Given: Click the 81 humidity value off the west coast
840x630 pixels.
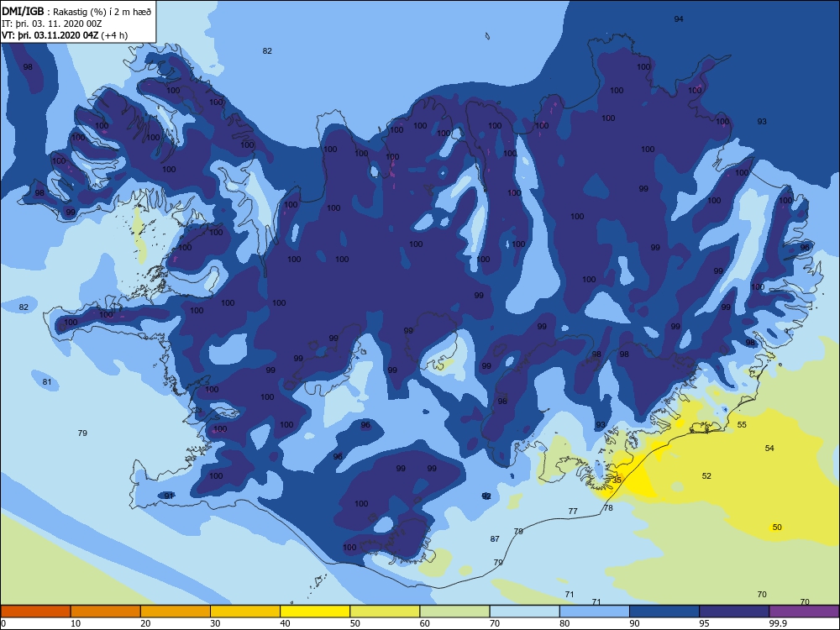Looking at the screenshot, I should tap(47, 382).
